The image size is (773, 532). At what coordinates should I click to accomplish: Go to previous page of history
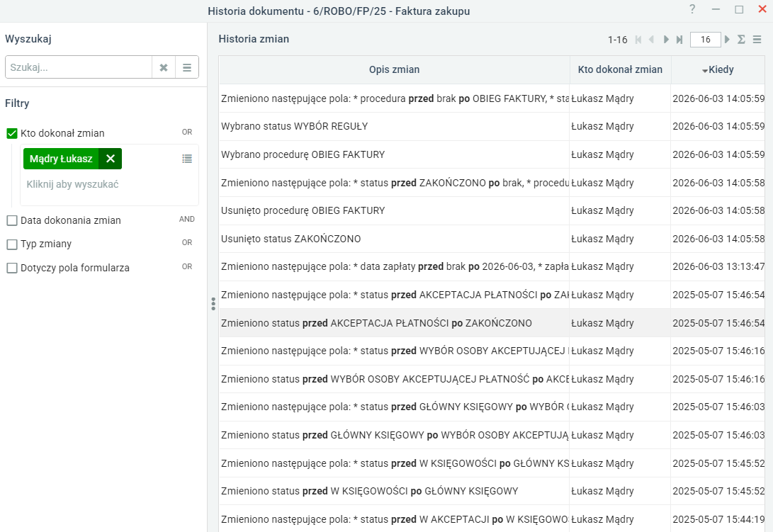pyautogui.click(x=652, y=40)
